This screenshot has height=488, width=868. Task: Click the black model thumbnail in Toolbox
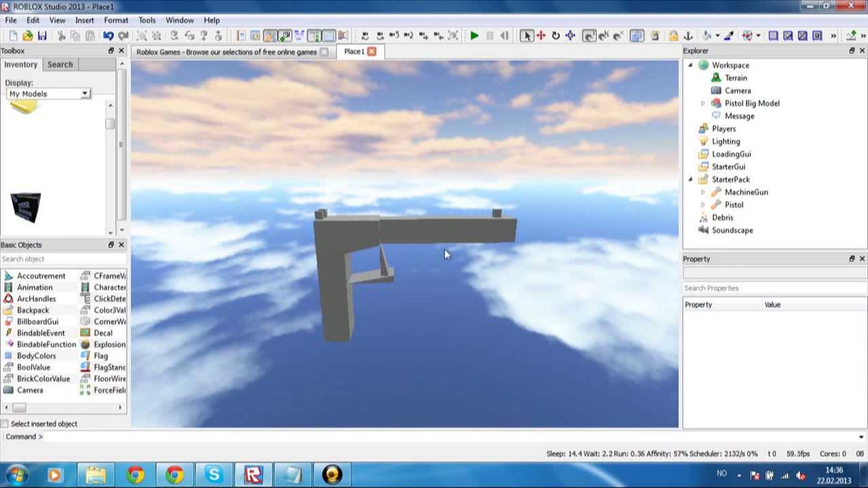coord(26,207)
